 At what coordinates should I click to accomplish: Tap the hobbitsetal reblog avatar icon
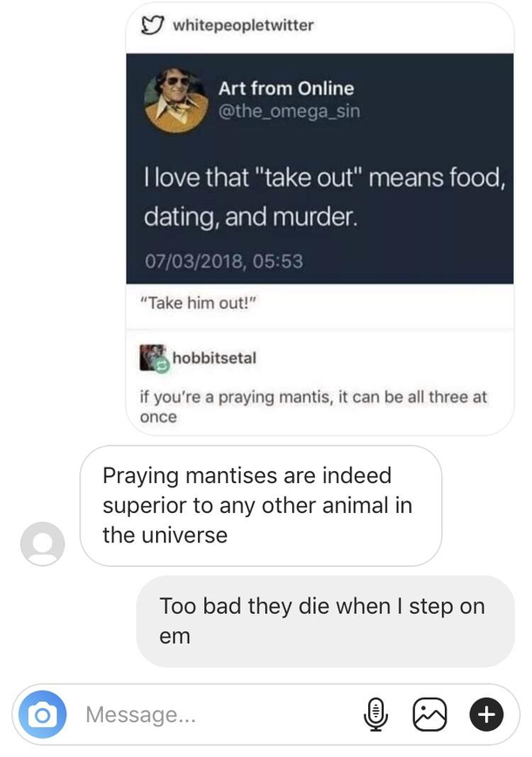click(154, 358)
